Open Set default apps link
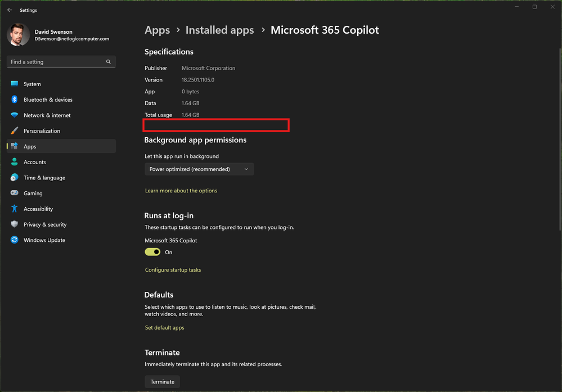Image resolution: width=562 pixels, height=392 pixels. 164,327
